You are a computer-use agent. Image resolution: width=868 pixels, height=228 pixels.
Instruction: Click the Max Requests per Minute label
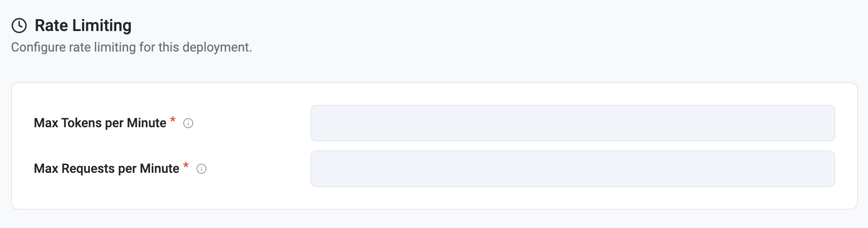(x=106, y=169)
